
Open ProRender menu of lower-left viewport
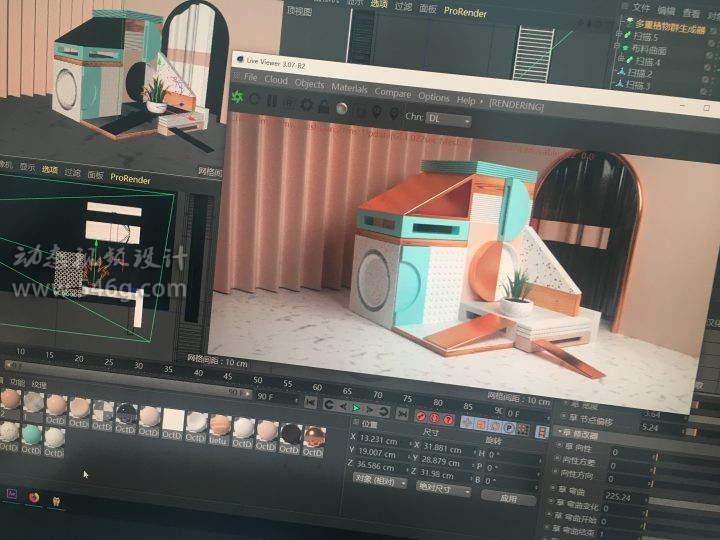(130, 179)
